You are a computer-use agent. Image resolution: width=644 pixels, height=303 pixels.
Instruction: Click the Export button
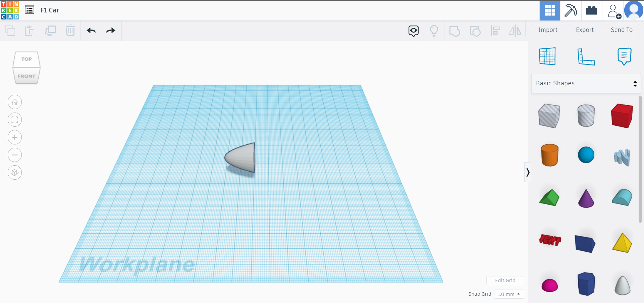point(585,30)
